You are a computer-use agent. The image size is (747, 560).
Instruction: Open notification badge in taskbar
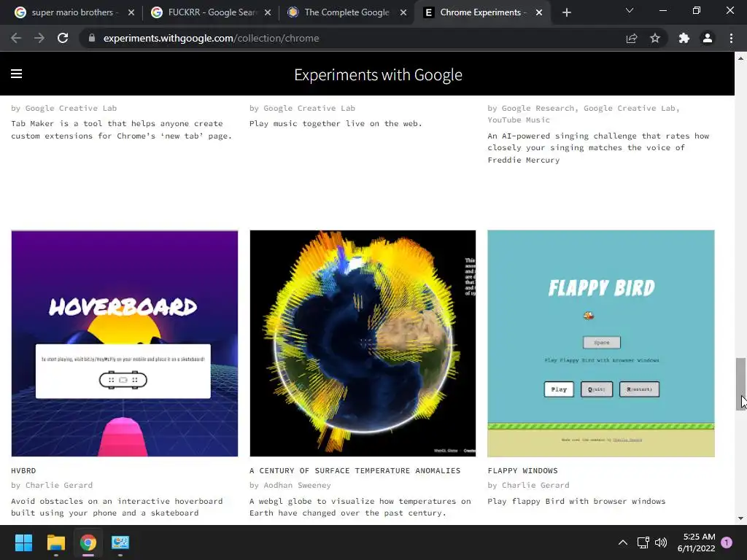point(727,542)
